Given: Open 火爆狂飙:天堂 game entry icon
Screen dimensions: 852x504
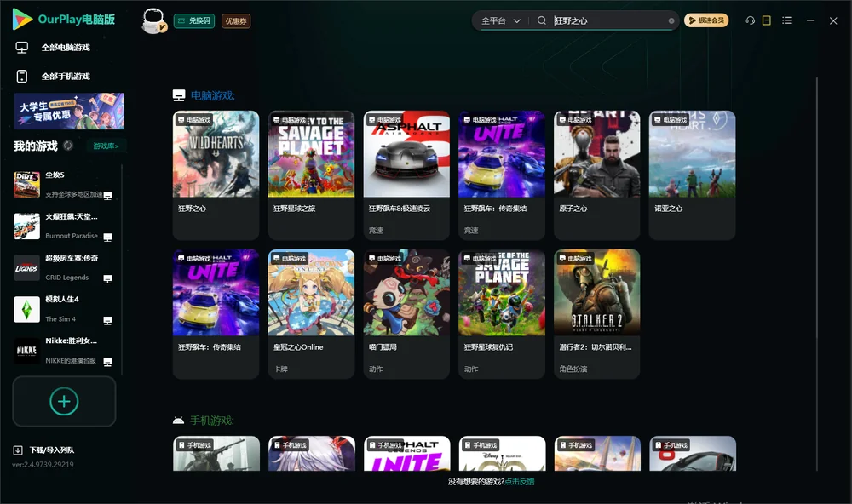Looking at the screenshot, I should [x=26, y=226].
